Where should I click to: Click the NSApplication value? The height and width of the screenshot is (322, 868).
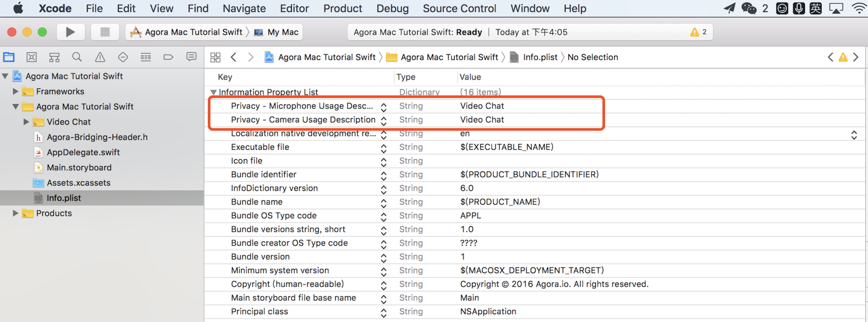[488, 311]
